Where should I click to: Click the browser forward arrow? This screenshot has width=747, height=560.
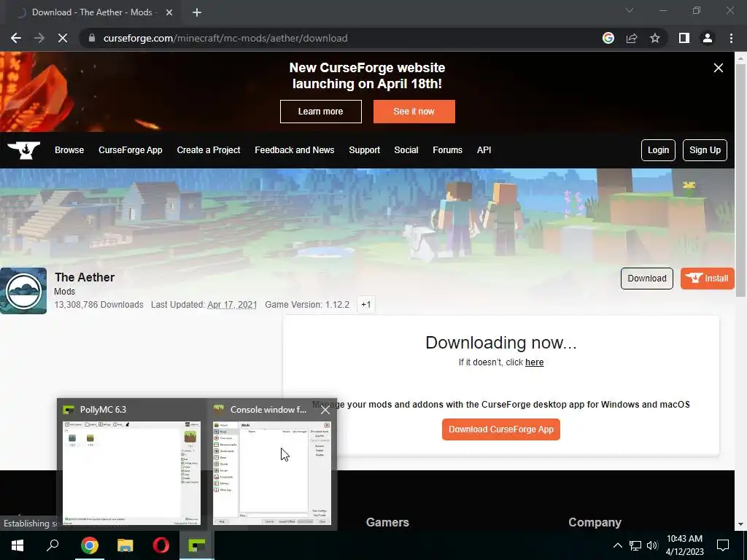click(39, 38)
